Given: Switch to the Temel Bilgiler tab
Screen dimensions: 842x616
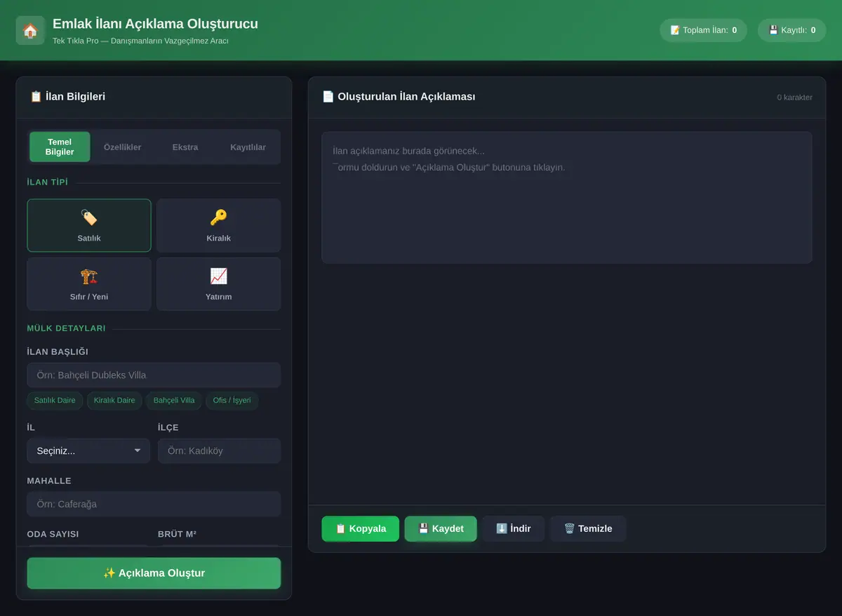Looking at the screenshot, I should [60, 147].
